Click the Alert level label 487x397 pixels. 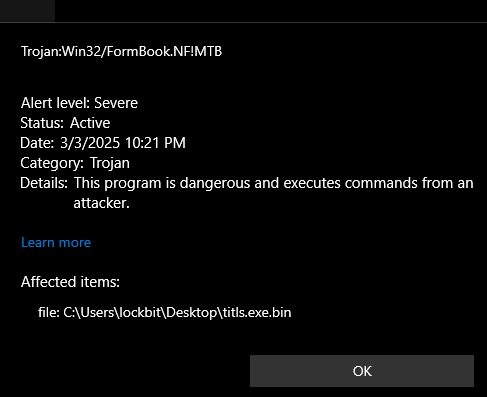pos(55,103)
